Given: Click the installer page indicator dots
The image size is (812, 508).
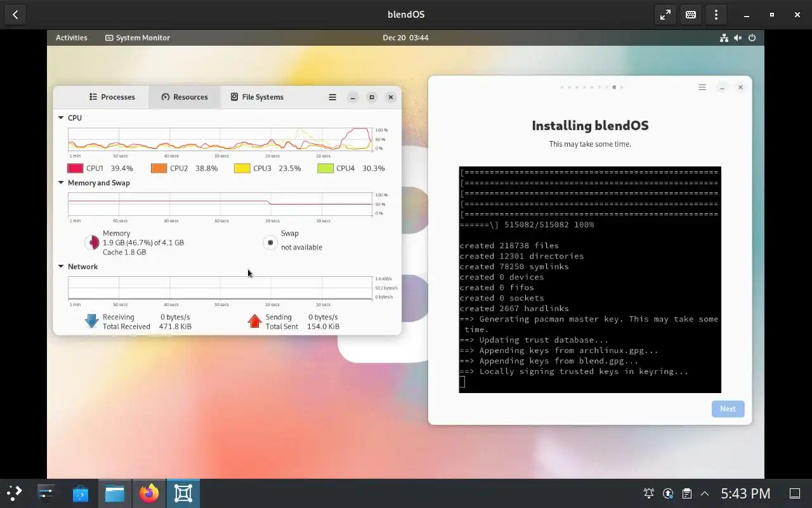Looking at the screenshot, I should tap(591, 87).
